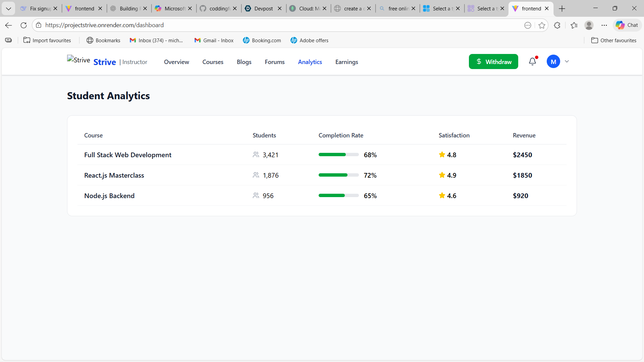Open the tab search dropdown arrow
The width and height of the screenshot is (644, 362).
tap(8, 9)
